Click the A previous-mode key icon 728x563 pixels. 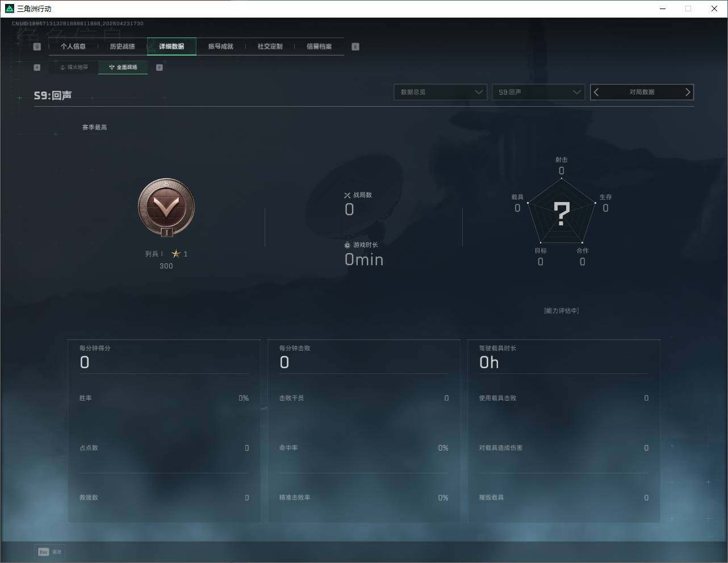coord(37,68)
